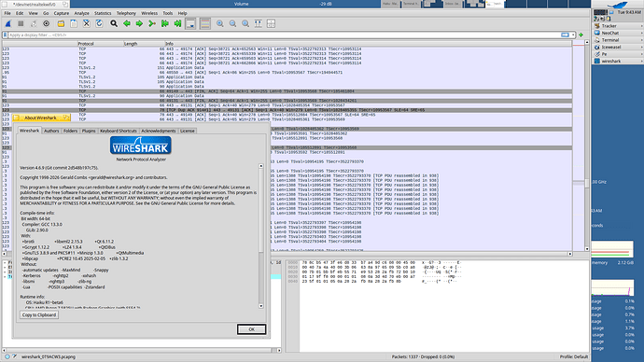Viewport: 644px width, 362px height.
Task: Click the capture file properties status icon
Action: tap(14, 356)
